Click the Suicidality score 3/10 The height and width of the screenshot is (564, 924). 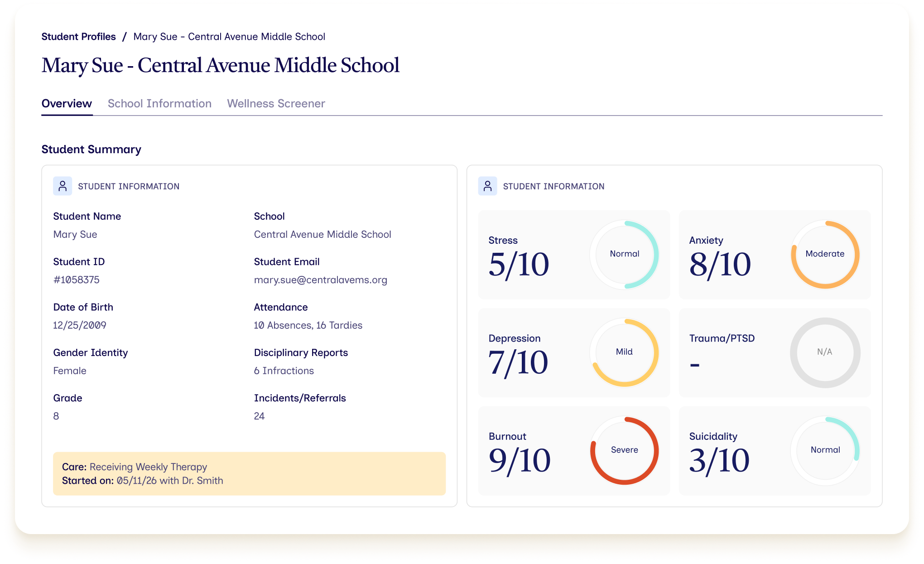tap(719, 461)
